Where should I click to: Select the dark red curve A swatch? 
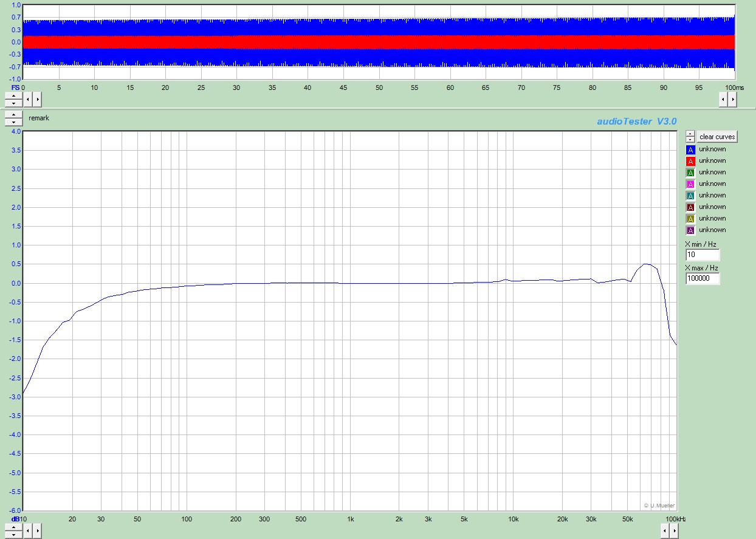(x=690, y=207)
